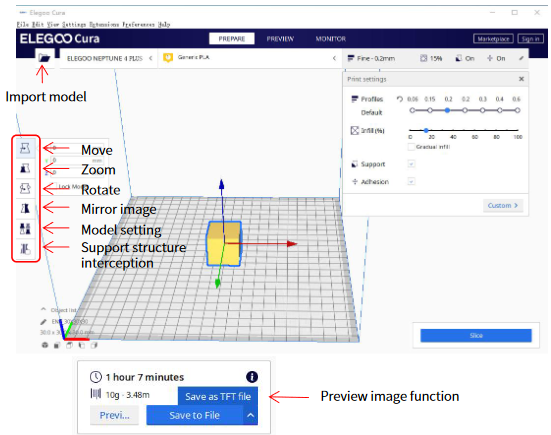This screenshot has height=435, width=551.
Task: Open the Marketplace button
Action: 493,39
